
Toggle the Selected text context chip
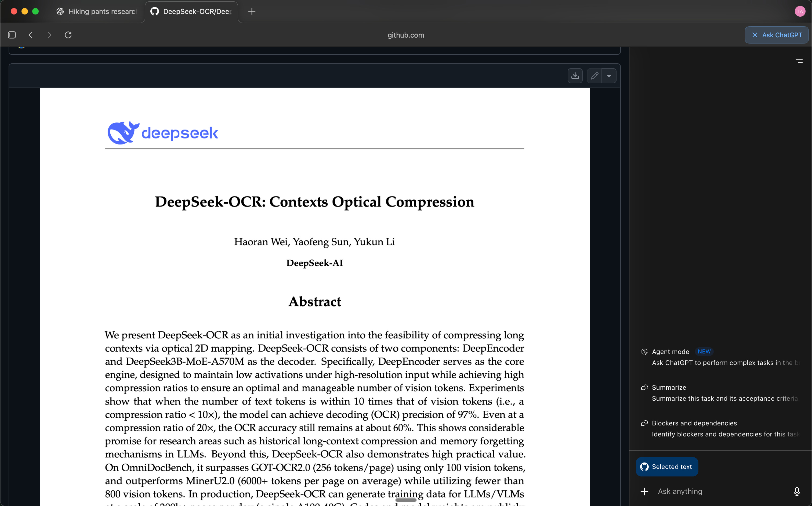667,467
